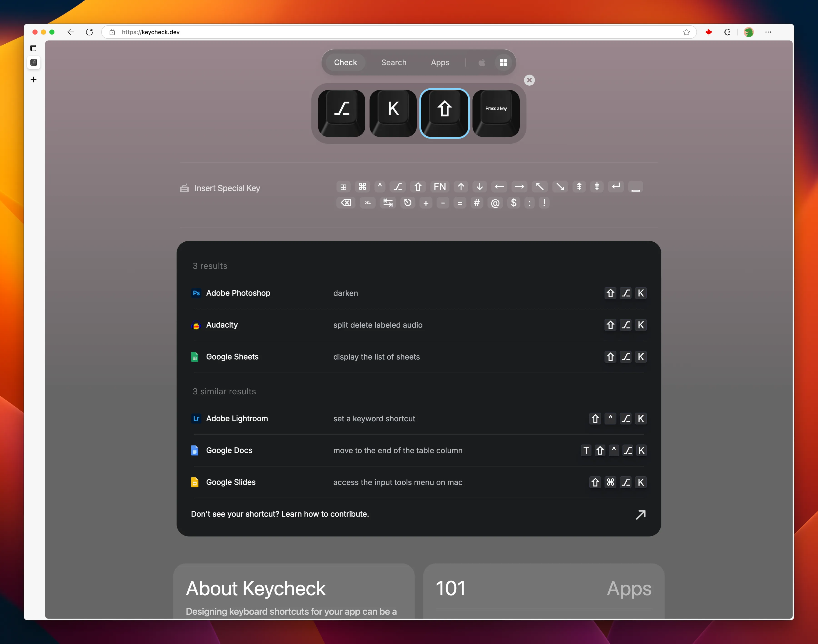Open the Adobe Lightroom keyword shortcut result

[419, 418]
